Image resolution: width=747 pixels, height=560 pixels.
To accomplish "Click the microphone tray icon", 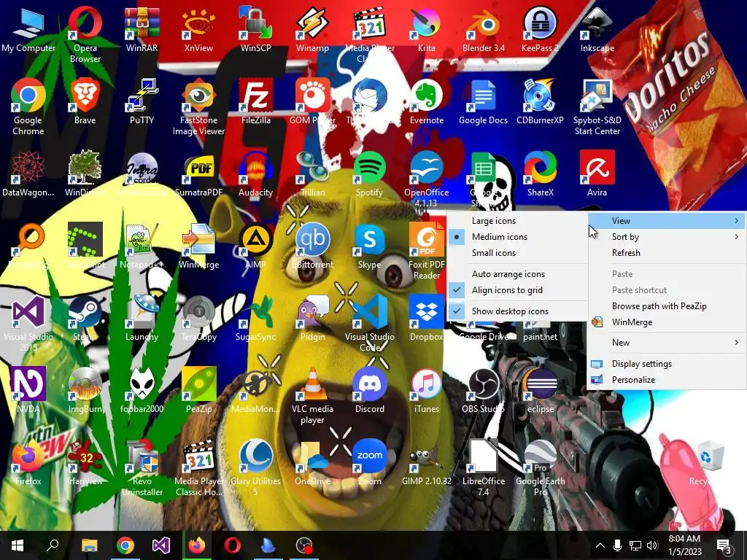I will [x=617, y=545].
